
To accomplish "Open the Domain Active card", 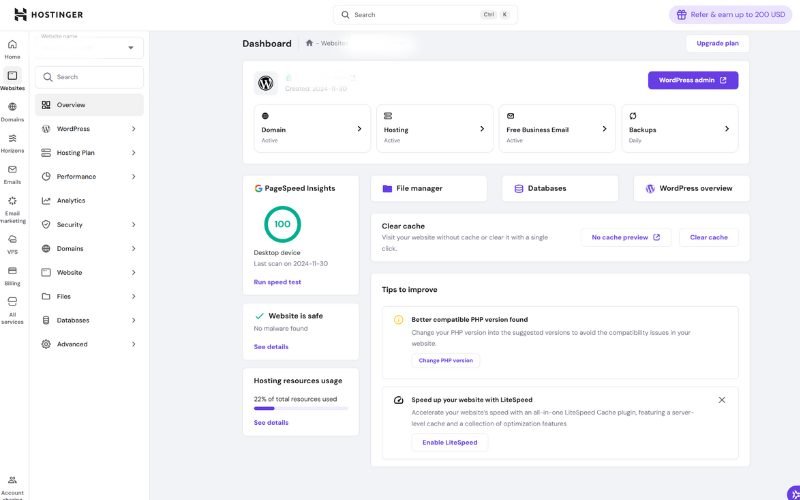I will 312,129.
